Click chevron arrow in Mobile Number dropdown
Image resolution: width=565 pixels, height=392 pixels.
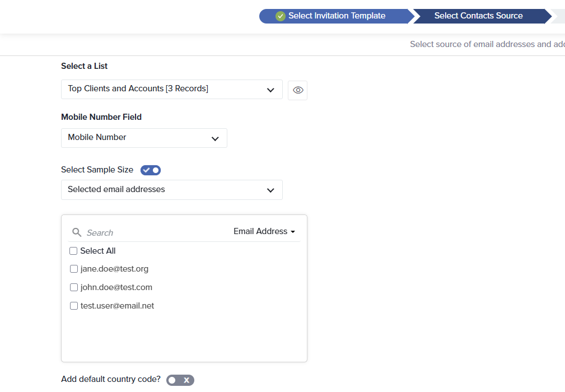click(215, 139)
